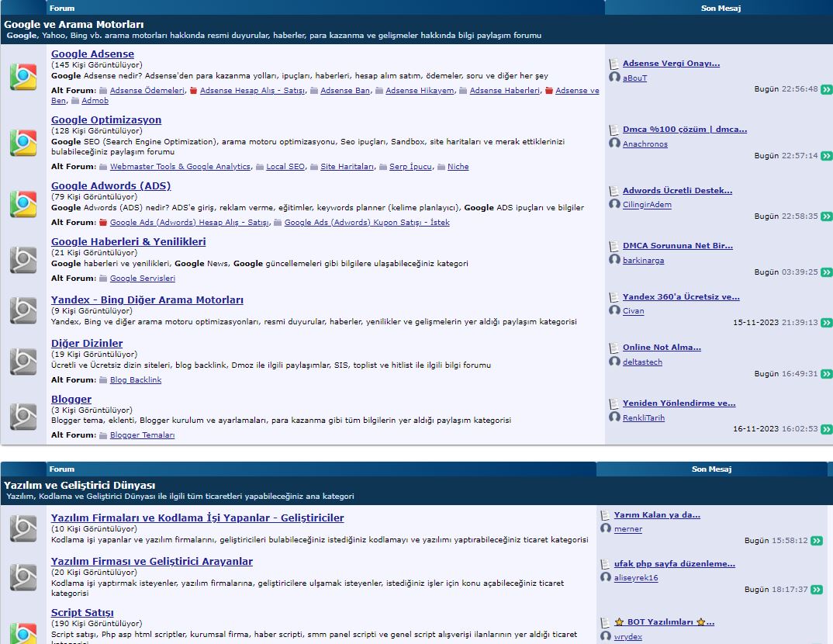Open the Adsense Haberleri subforum
This screenshot has width=833, height=644.
coord(505,91)
